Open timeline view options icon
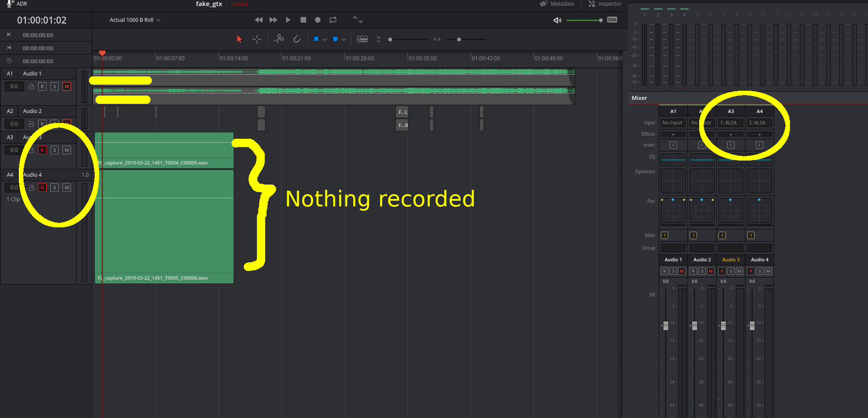868x418 pixels. coord(362,39)
